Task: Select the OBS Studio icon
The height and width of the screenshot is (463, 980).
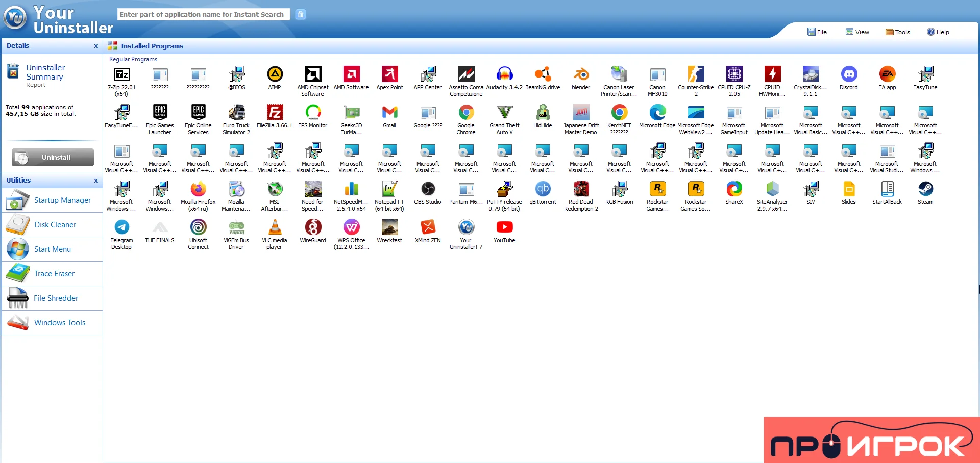Action: (x=428, y=189)
